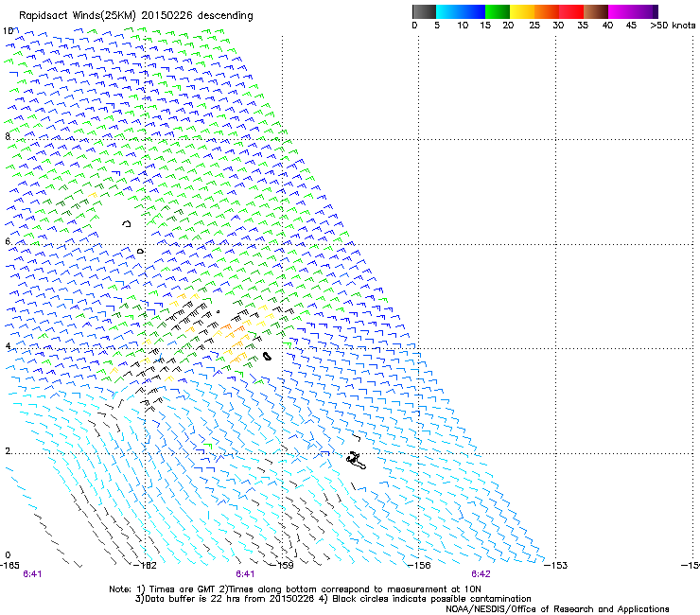Click the NOAA/NESDIS/Office of Research and Applications credit
This screenshot has width=700, height=615.
[557, 609]
